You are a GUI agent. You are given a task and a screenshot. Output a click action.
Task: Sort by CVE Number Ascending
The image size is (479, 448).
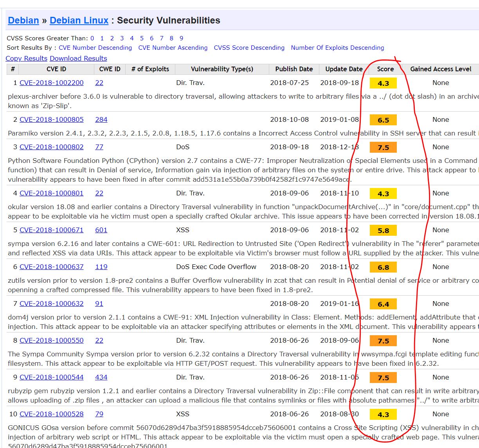[x=173, y=47]
